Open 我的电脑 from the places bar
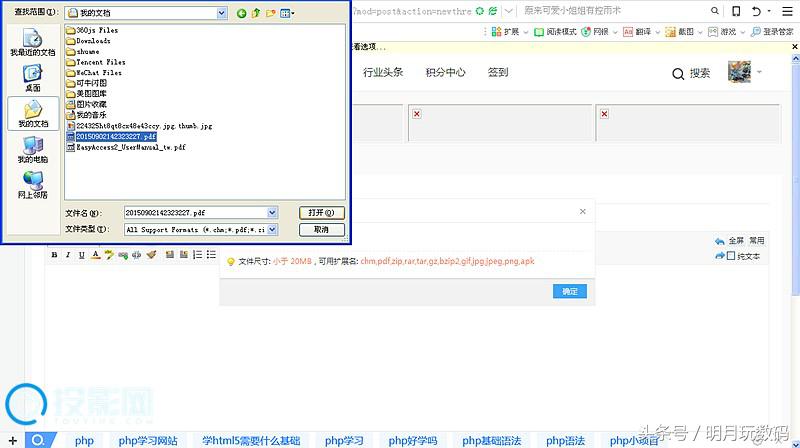Viewport: 800px width, 448px height. click(33, 150)
